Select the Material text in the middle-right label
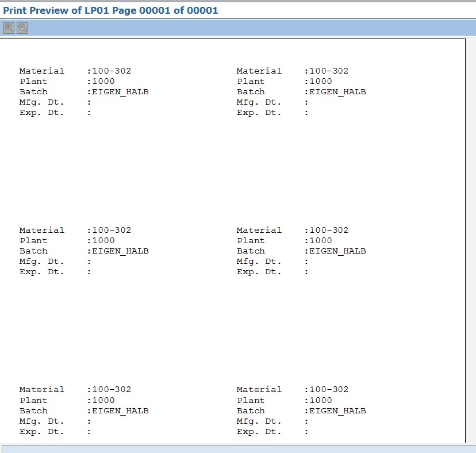The height and width of the screenshot is (453, 476). click(x=259, y=230)
